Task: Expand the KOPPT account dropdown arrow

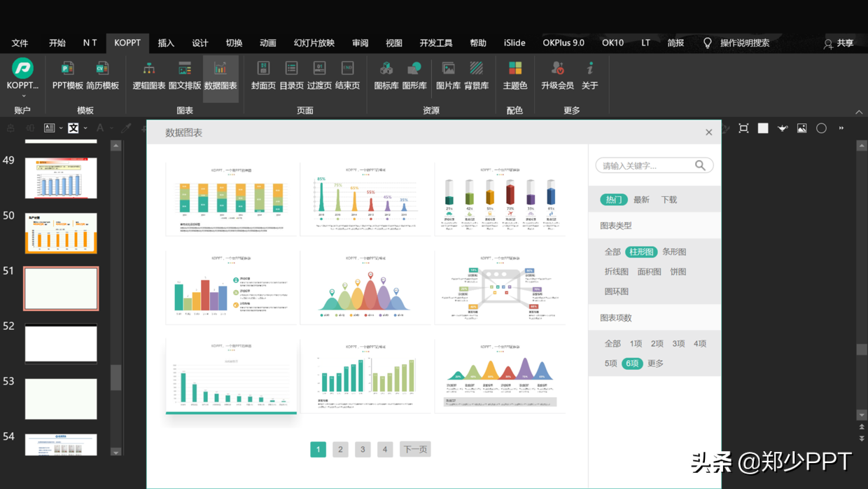Action: click(23, 96)
